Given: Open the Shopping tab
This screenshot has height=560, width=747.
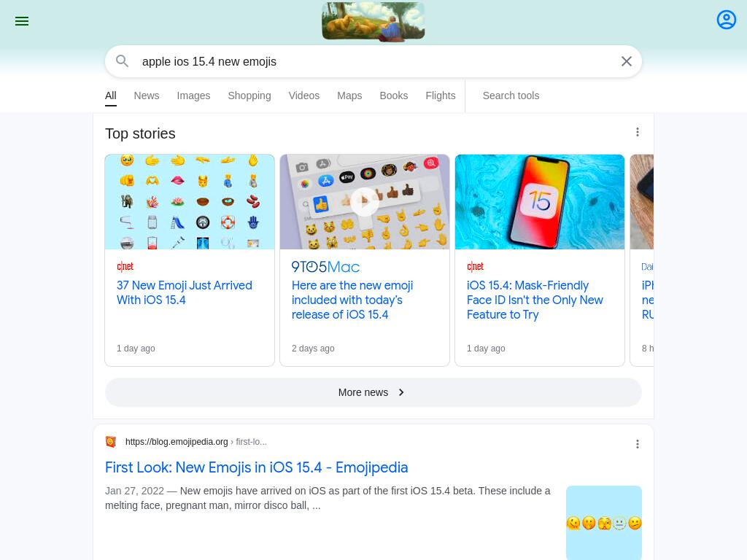Looking at the screenshot, I should (249, 96).
